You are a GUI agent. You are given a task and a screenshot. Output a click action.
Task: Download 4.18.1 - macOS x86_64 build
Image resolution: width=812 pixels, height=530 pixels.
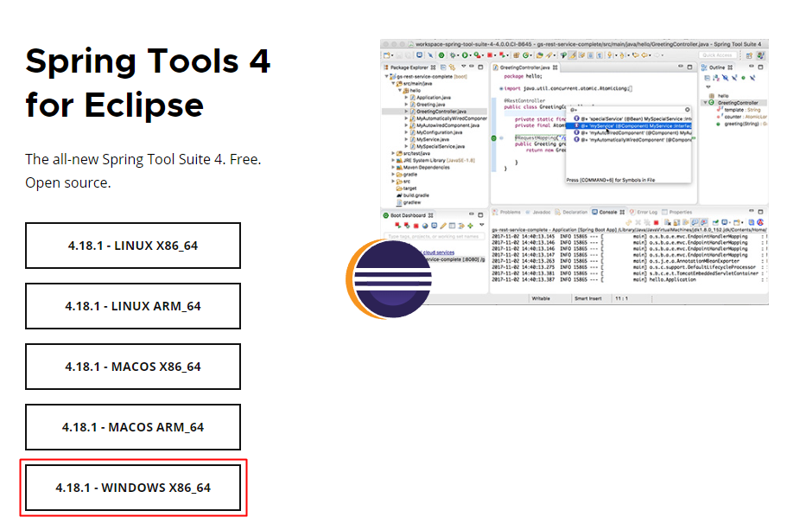tap(133, 367)
